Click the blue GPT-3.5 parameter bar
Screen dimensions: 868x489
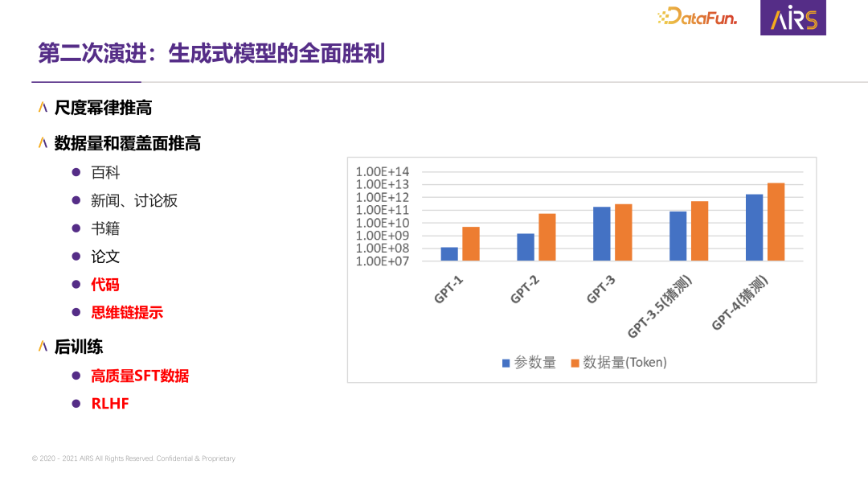point(678,236)
